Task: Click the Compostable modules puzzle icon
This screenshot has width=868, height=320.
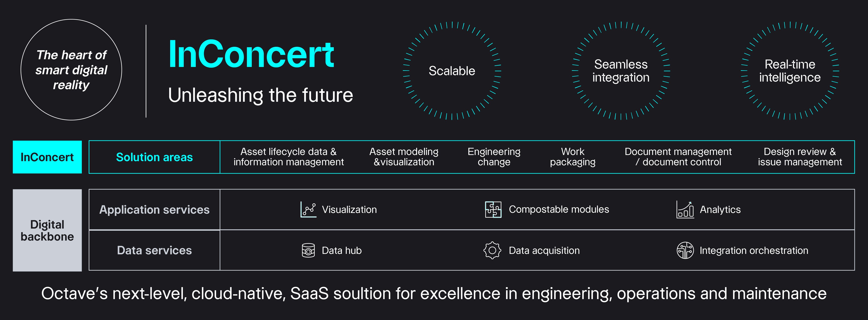Action: click(493, 209)
